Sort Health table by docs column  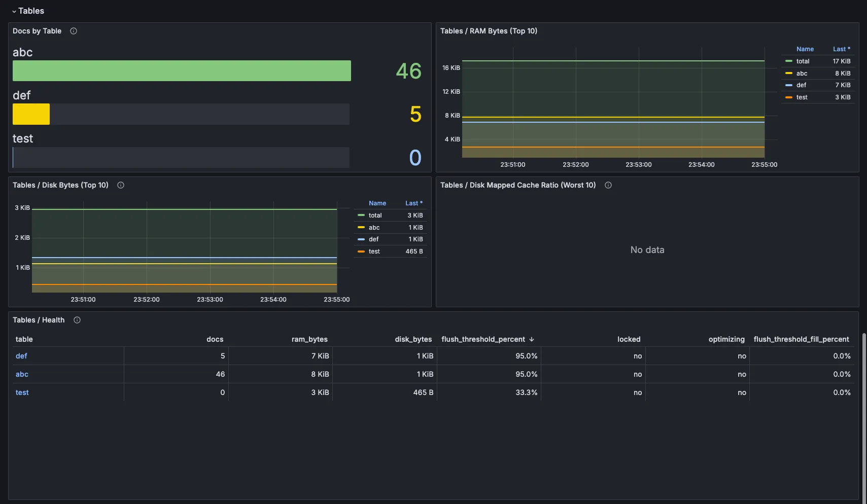pyautogui.click(x=215, y=339)
